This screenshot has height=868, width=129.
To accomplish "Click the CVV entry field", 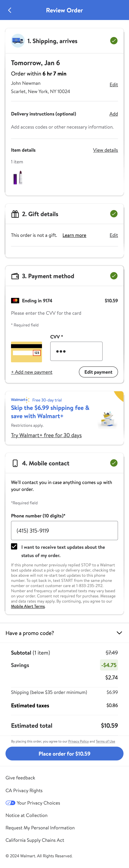I will pos(76,351).
